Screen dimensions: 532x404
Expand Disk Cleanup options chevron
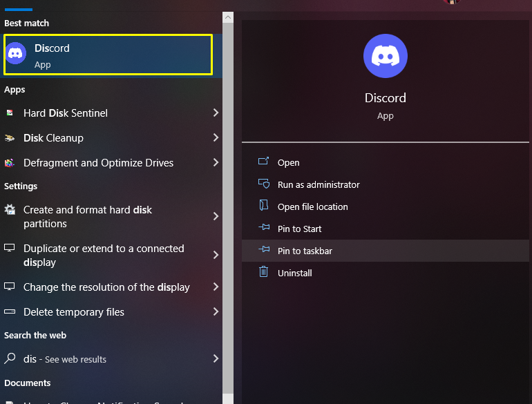[216, 137]
